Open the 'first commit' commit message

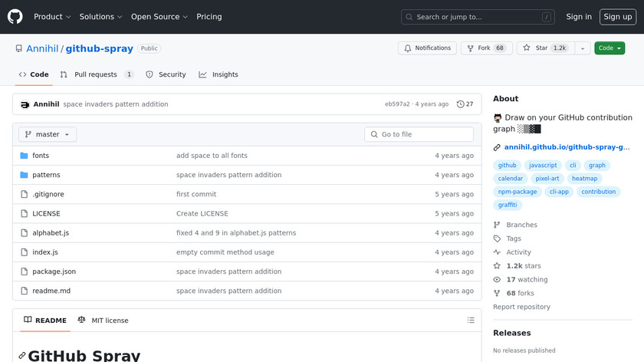pos(196,194)
